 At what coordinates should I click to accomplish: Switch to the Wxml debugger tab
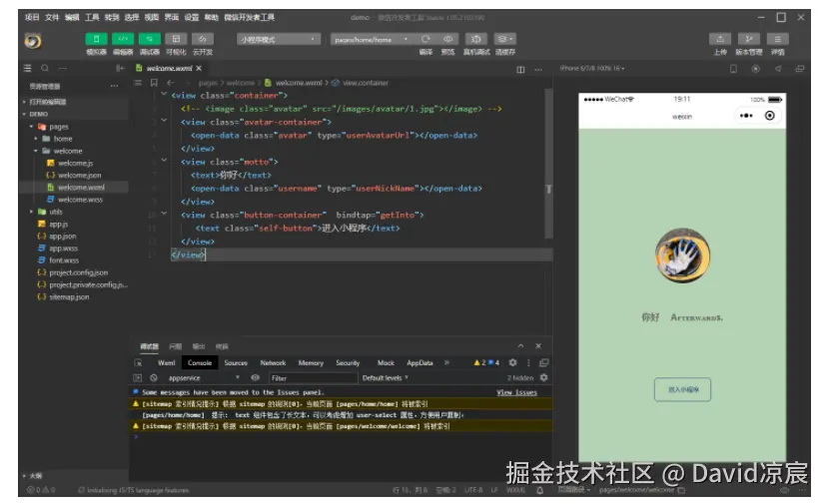167,363
